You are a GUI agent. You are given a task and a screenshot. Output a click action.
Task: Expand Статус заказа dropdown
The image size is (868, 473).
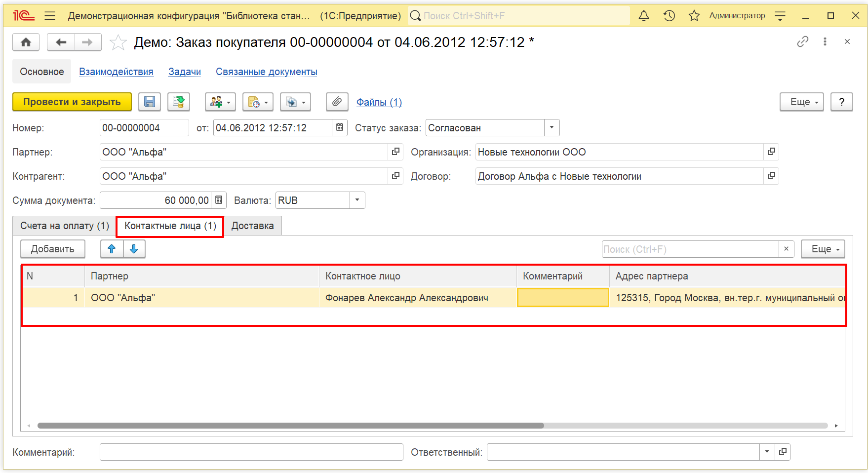(x=552, y=128)
